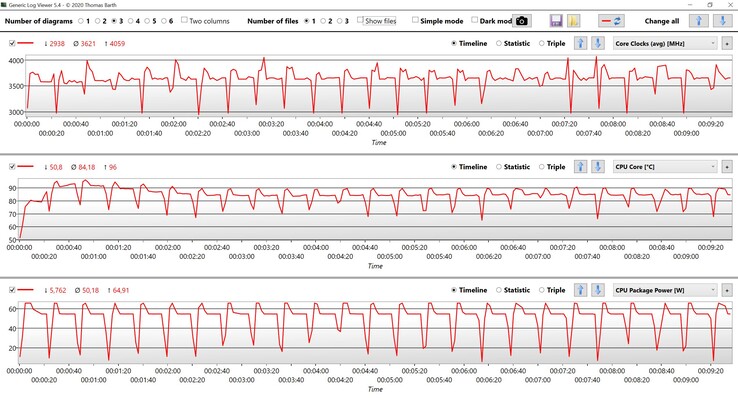Click the camera screenshot icon

coord(523,21)
